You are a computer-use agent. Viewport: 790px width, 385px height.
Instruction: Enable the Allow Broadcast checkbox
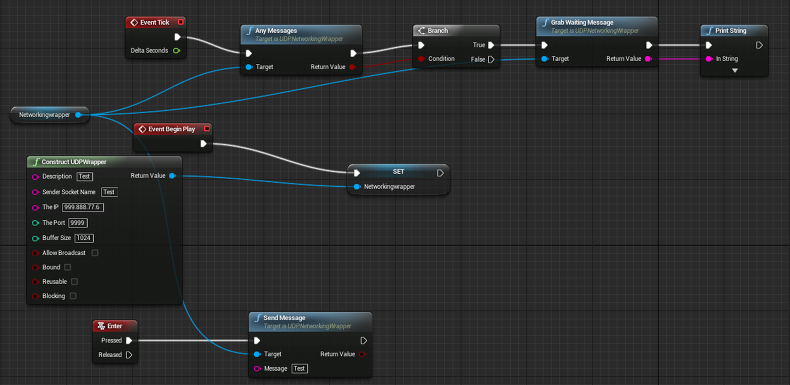(x=95, y=252)
